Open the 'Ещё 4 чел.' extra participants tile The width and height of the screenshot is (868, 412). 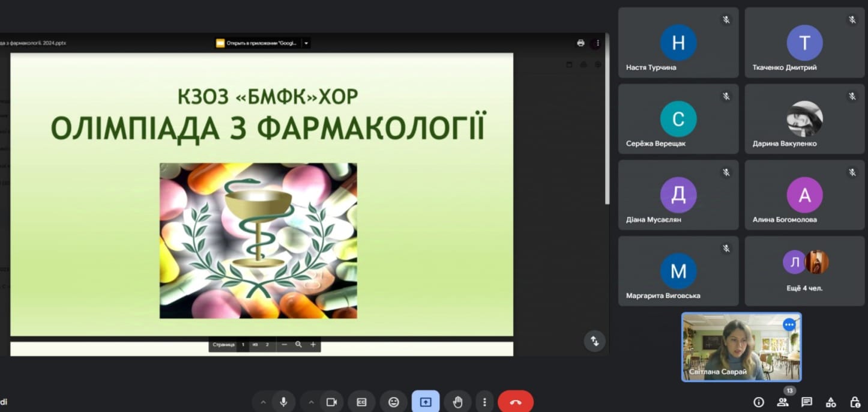[x=805, y=271]
